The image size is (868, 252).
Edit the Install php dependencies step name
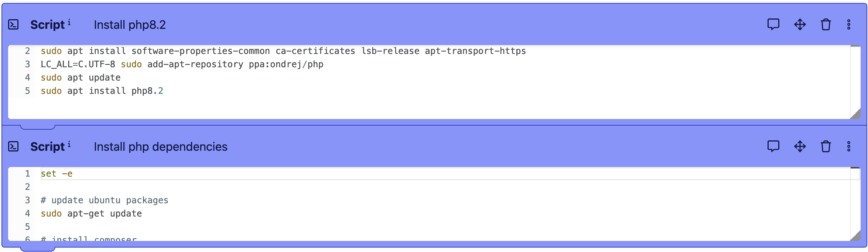click(160, 147)
